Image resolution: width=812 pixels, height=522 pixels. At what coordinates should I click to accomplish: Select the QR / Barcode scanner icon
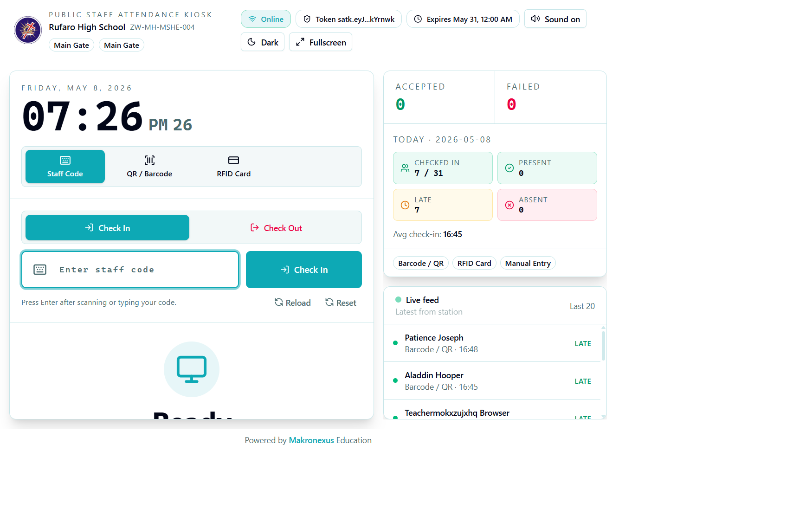point(149,161)
